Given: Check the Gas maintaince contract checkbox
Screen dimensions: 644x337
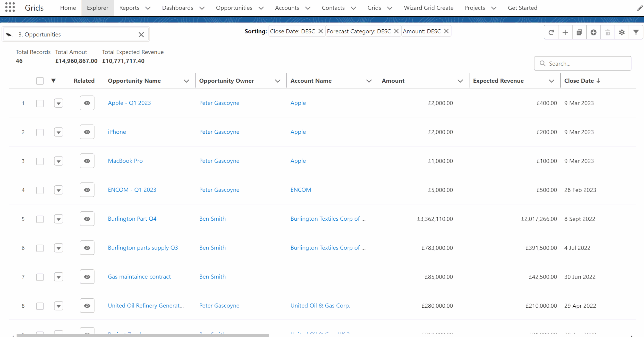Looking at the screenshot, I should pos(40,277).
